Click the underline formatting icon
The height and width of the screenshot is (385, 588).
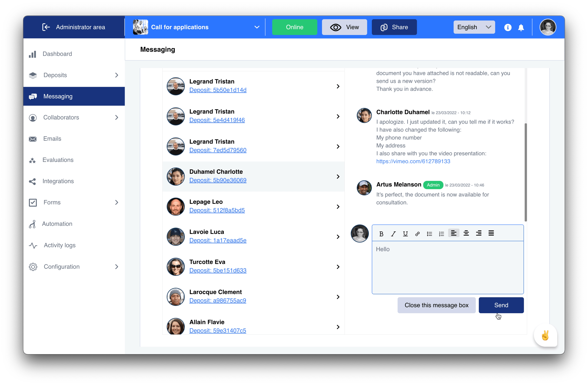pyautogui.click(x=405, y=234)
